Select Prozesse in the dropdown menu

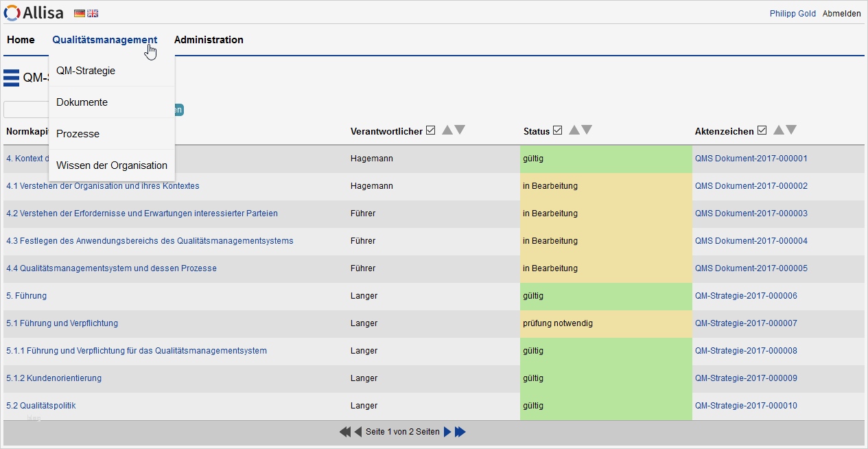click(x=78, y=134)
